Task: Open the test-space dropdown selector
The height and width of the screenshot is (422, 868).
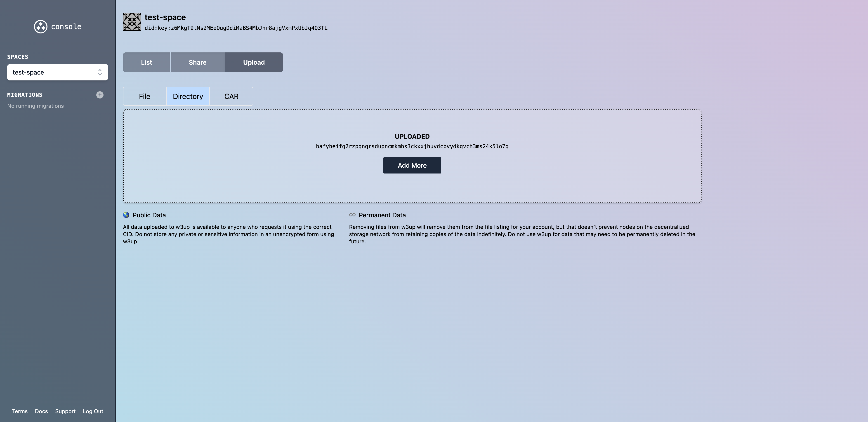Action: point(58,72)
